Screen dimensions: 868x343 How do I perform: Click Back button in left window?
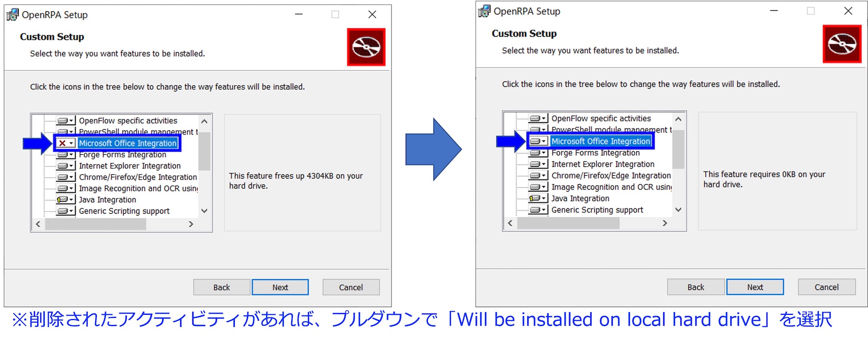222,287
